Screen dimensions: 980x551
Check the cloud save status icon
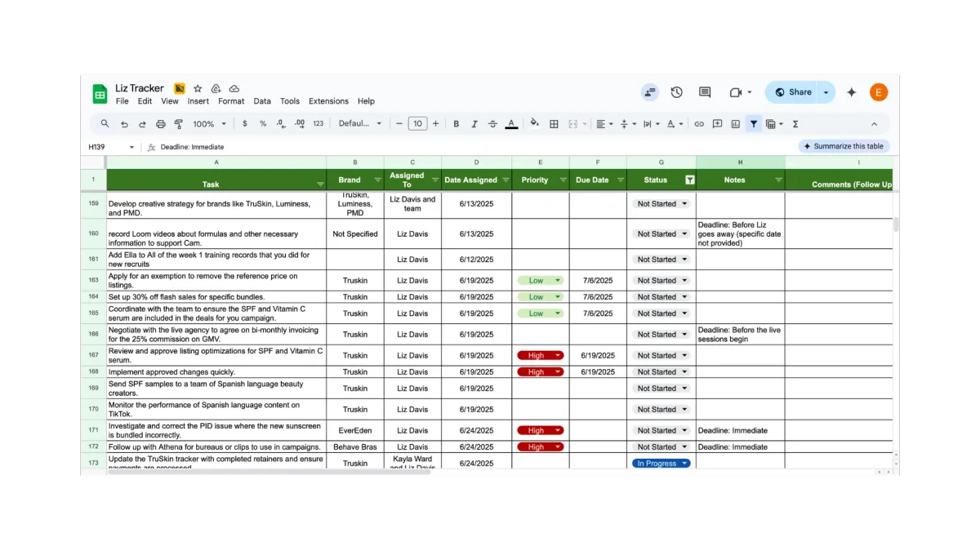(x=234, y=88)
